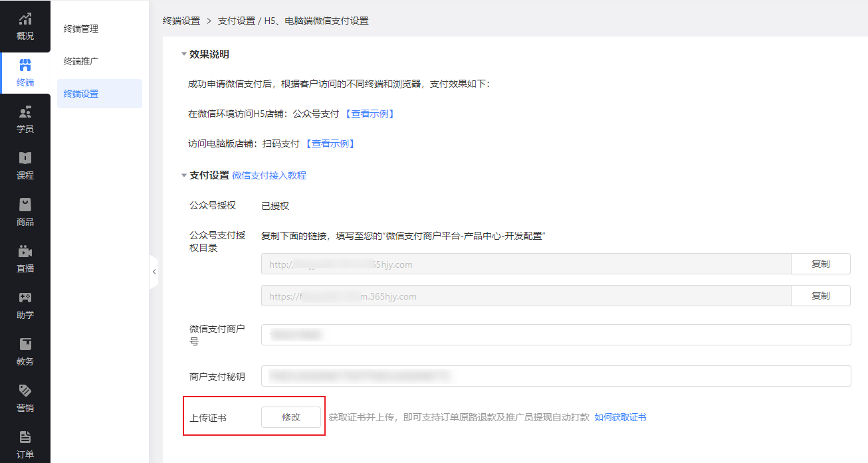Click the https URL field
Viewport: 868px width, 463px height.
click(526, 296)
